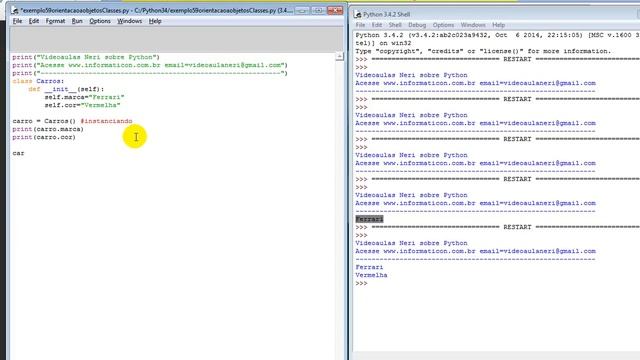Viewport: 640px width, 360px height.
Task: Click the 'def __init__(self):' line
Action: pos(66,89)
